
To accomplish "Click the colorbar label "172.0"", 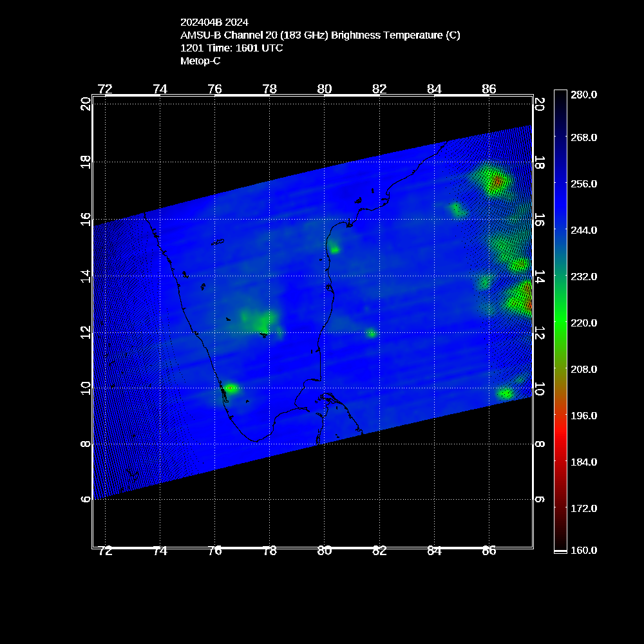I will tap(583, 509).
